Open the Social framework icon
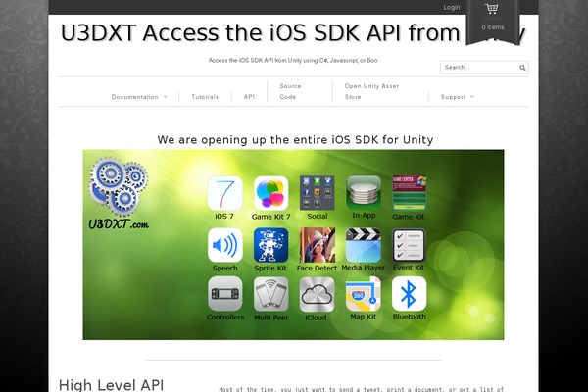 click(x=317, y=193)
